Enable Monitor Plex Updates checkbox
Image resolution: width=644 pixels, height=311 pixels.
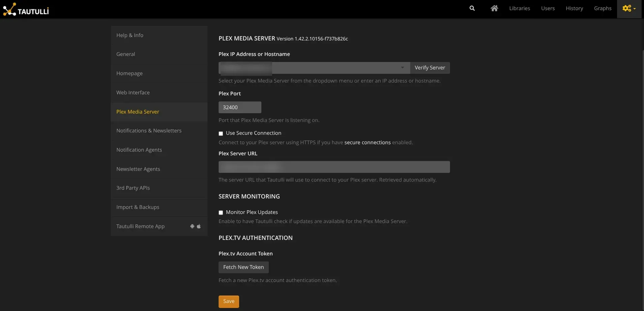(221, 213)
